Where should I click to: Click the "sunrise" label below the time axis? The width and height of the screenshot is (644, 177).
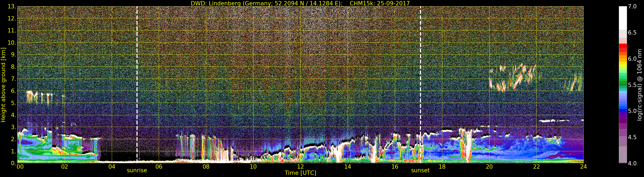[137, 171]
